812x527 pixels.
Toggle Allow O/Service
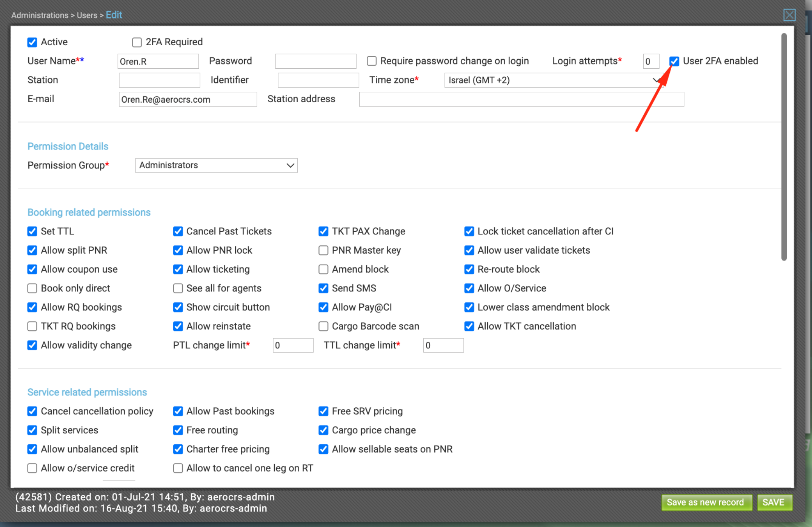click(469, 288)
